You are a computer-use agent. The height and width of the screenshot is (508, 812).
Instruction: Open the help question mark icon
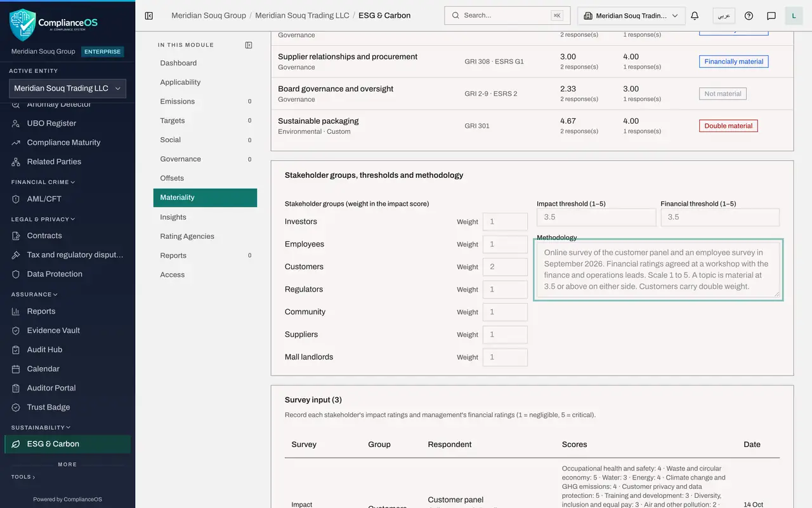(x=749, y=15)
